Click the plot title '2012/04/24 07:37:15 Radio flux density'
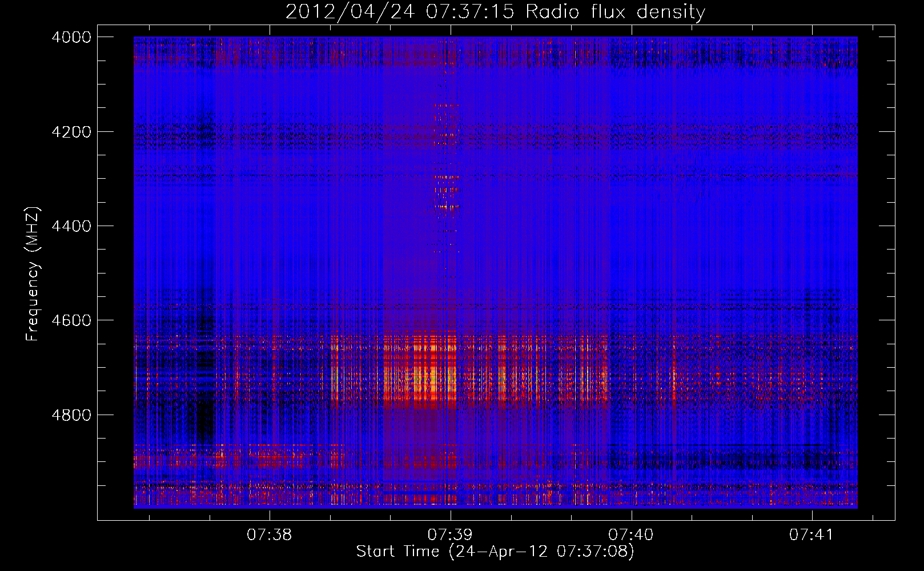This screenshot has height=571, width=924. click(x=495, y=11)
